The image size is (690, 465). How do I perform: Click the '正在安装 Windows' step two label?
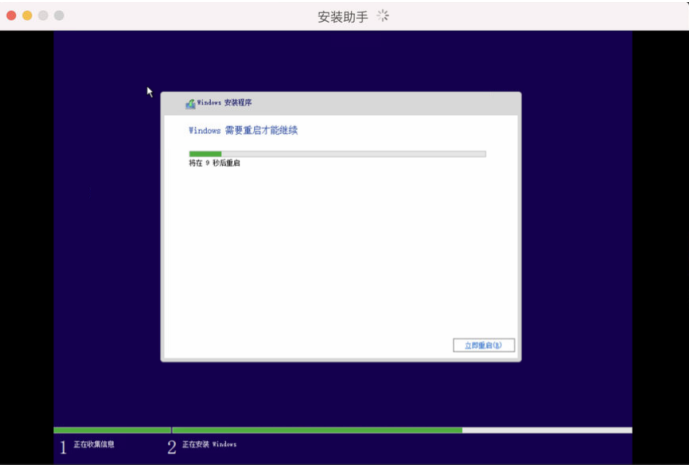point(209,444)
